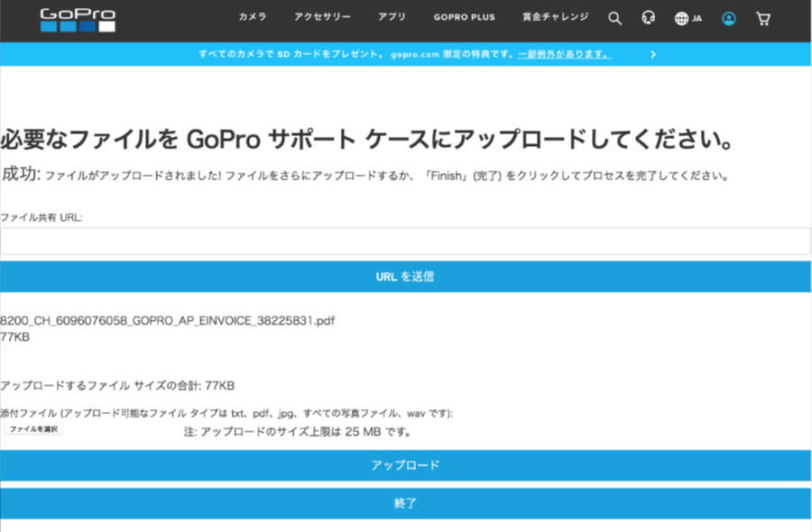Open the アクセサリー menu

click(x=322, y=17)
